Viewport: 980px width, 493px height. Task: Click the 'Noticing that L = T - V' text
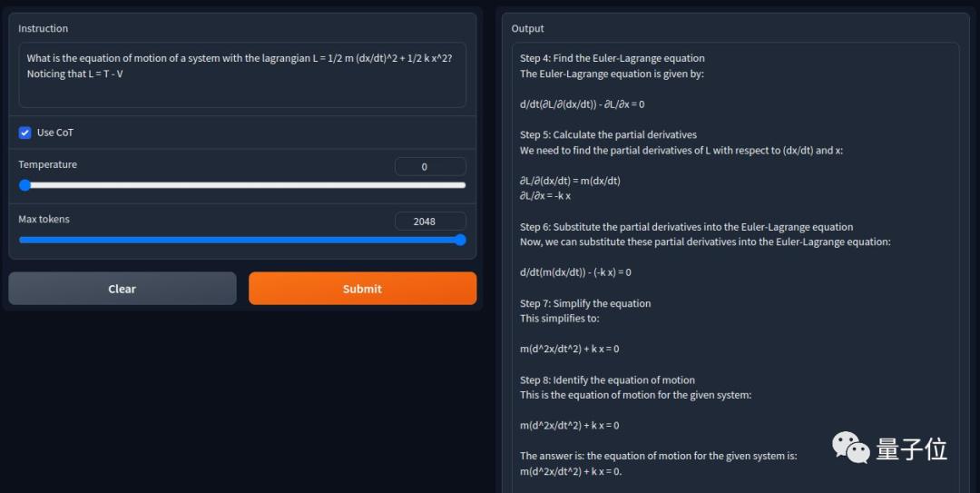[x=75, y=74]
